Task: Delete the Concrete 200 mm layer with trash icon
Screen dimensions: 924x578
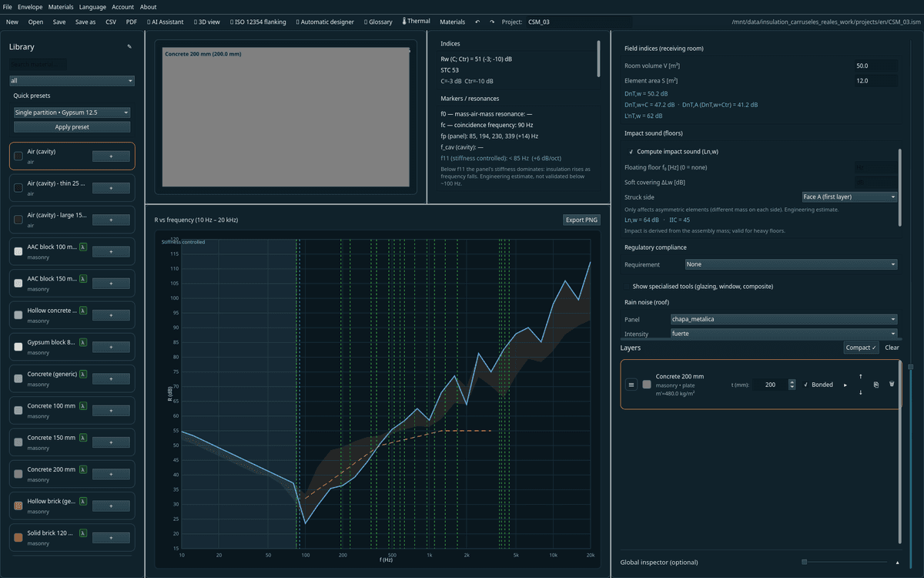Action: tap(892, 384)
